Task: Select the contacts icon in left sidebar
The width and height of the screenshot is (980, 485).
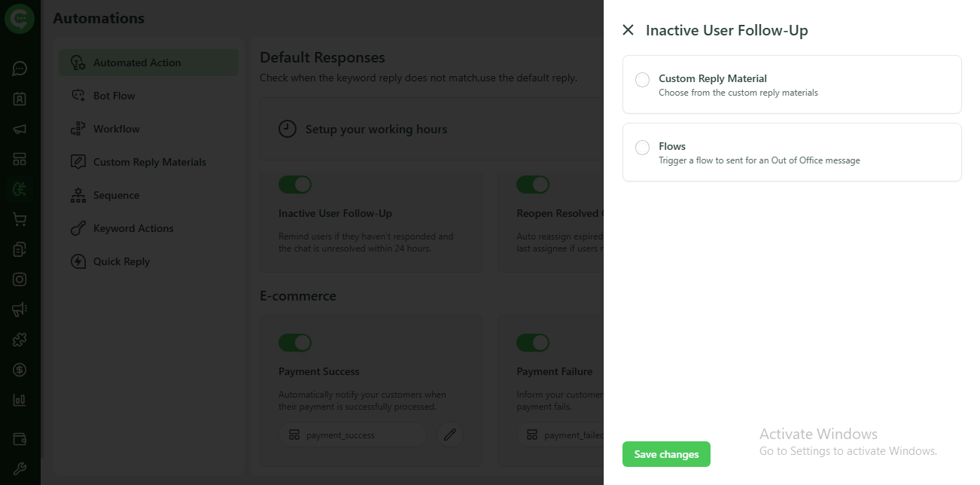Action: click(x=20, y=99)
